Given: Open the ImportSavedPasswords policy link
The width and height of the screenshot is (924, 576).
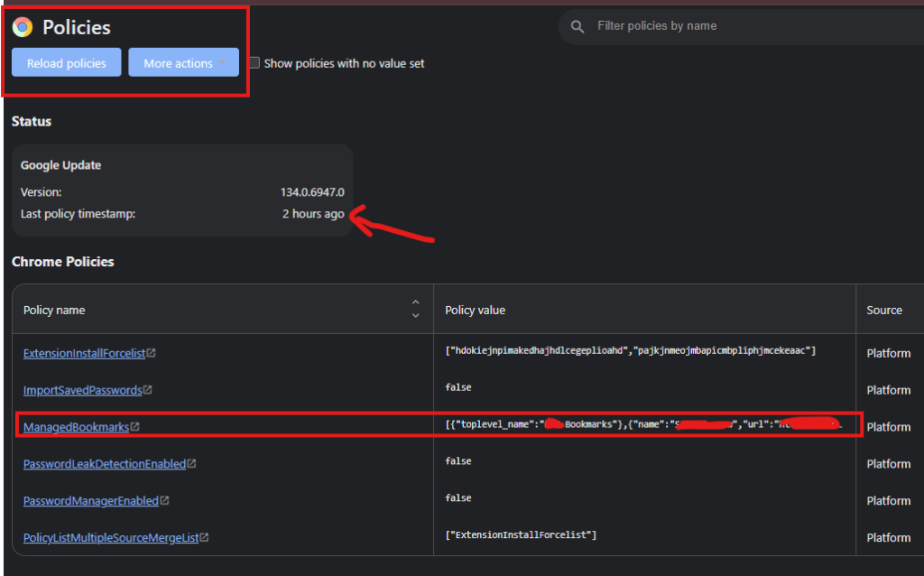Looking at the screenshot, I should tap(81, 390).
